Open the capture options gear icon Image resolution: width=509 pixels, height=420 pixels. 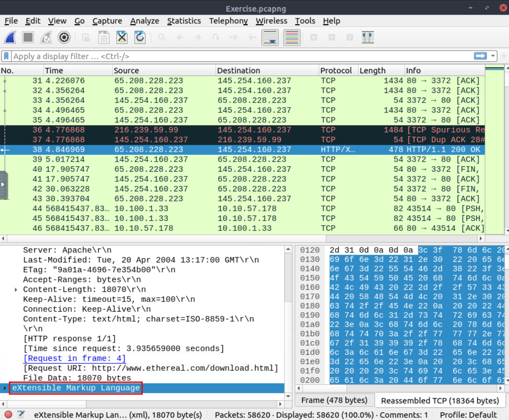pyautogui.click(x=64, y=37)
